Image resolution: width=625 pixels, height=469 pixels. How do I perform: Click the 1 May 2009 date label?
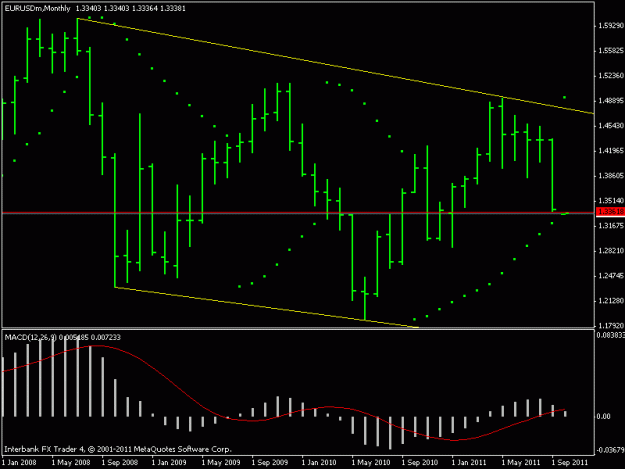pyautogui.click(x=221, y=463)
